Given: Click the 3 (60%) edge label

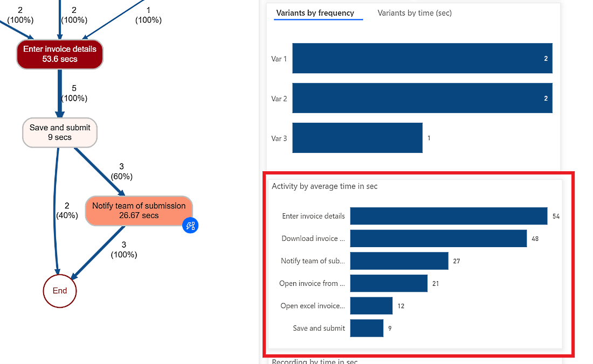Looking at the screenshot, I should tap(122, 171).
